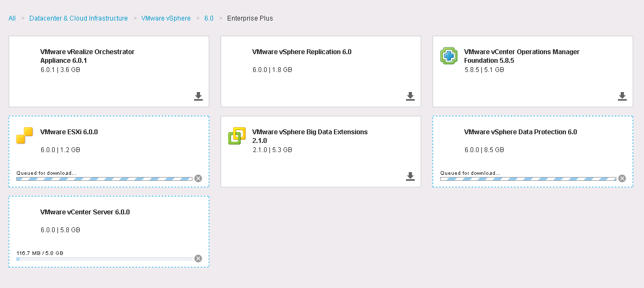Select VMware vSphere Data Protection 6.0 title
The image size is (644, 288).
(520, 132)
